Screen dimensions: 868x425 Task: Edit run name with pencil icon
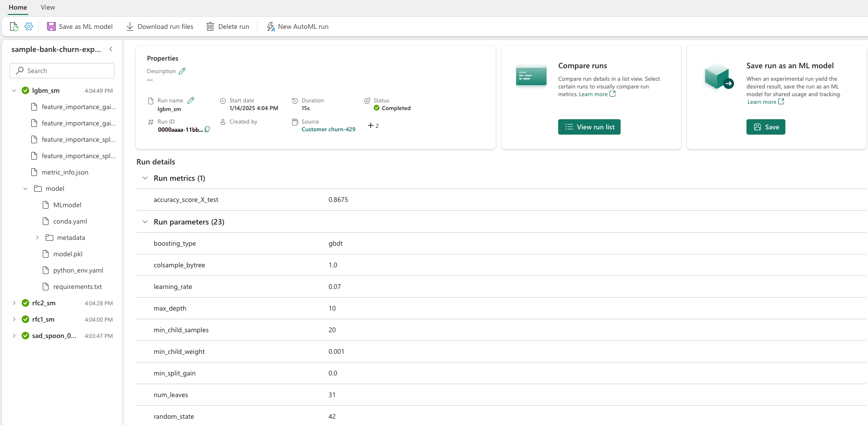pos(191,100)
